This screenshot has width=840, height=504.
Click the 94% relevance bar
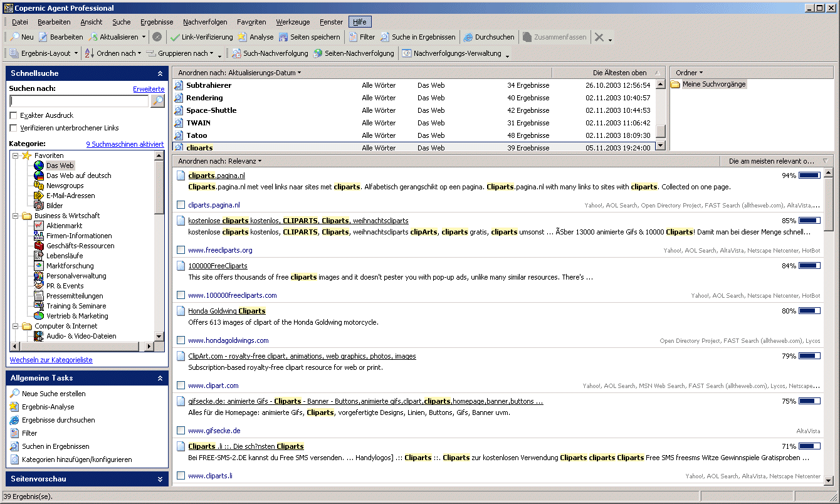pyautogui.click(x=809, y=176)
